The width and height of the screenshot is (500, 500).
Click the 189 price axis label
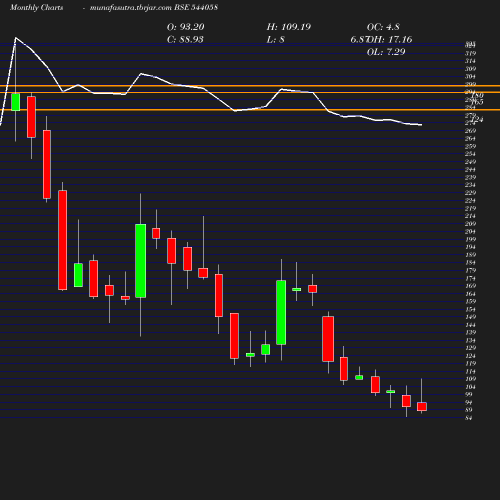click(x=470, y=255)
